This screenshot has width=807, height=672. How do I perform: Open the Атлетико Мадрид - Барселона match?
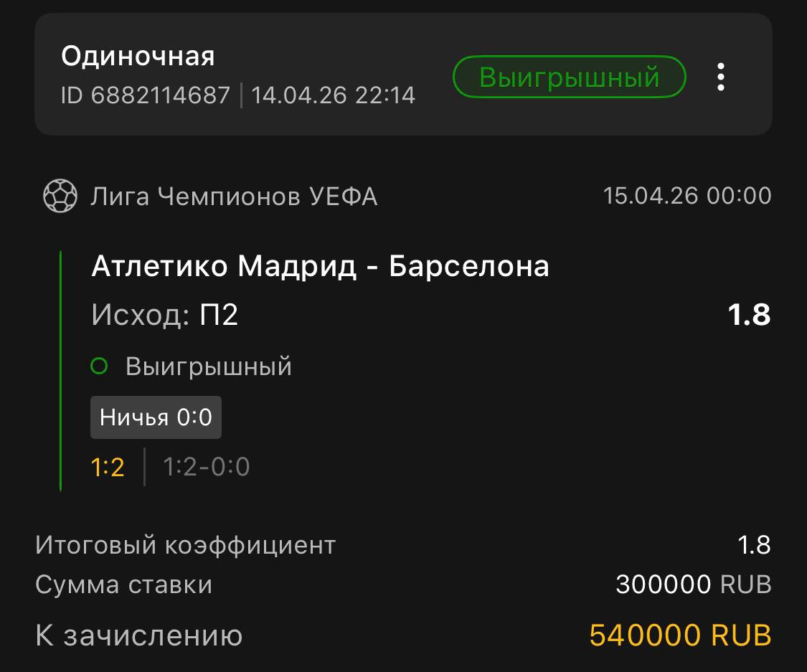pos(320,267)
